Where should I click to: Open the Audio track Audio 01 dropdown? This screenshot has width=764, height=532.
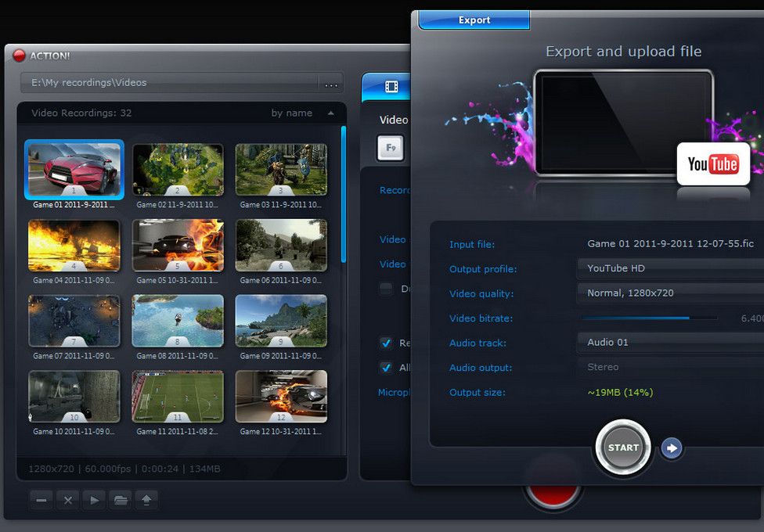point(670,343)
